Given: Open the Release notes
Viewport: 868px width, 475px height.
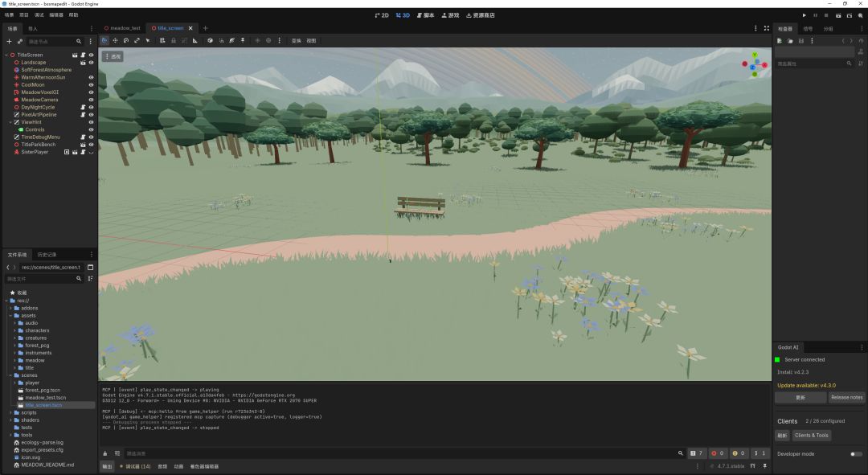Looking at the screenshot, I should point(846,398).
